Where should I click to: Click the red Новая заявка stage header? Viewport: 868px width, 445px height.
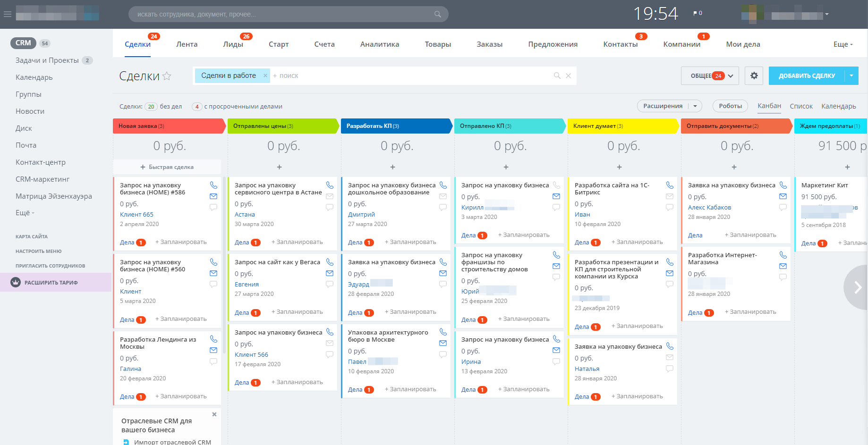point(168,126)
